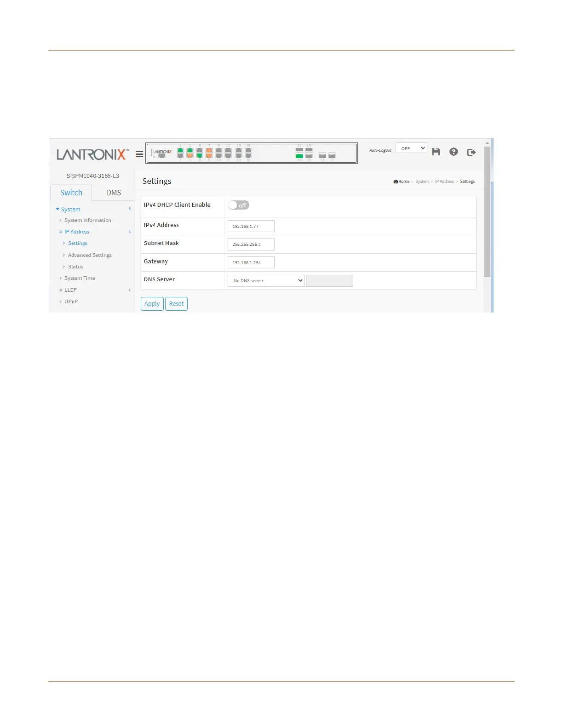Click the page vertical scrollbar
Image resolution: width=563 pixels, height=728 pixels.
488,211
